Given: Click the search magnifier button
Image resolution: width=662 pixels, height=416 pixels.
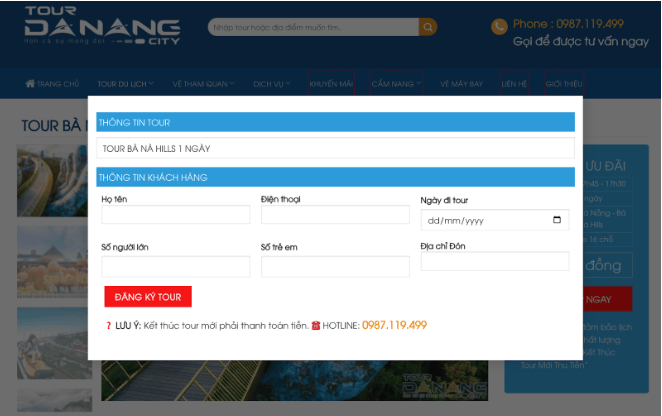Looking at the screenshot, I should [428, 27].
